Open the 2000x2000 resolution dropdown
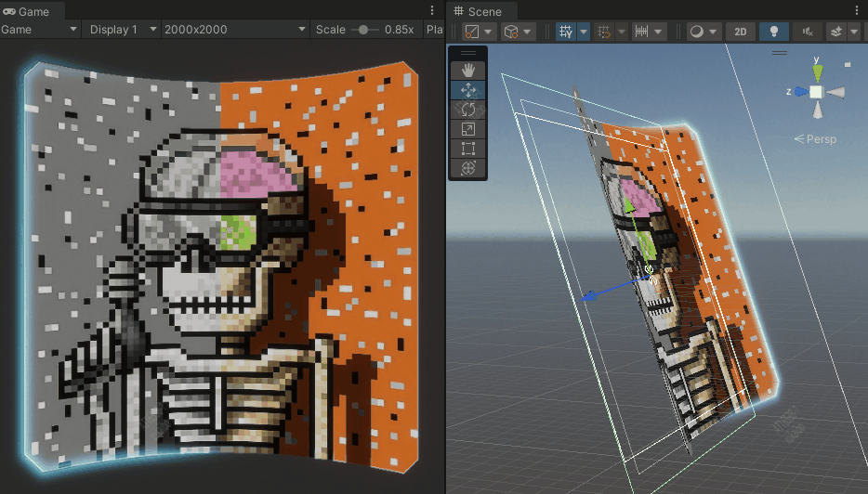The height and width of the screenshot is (494, 868). 235,30
